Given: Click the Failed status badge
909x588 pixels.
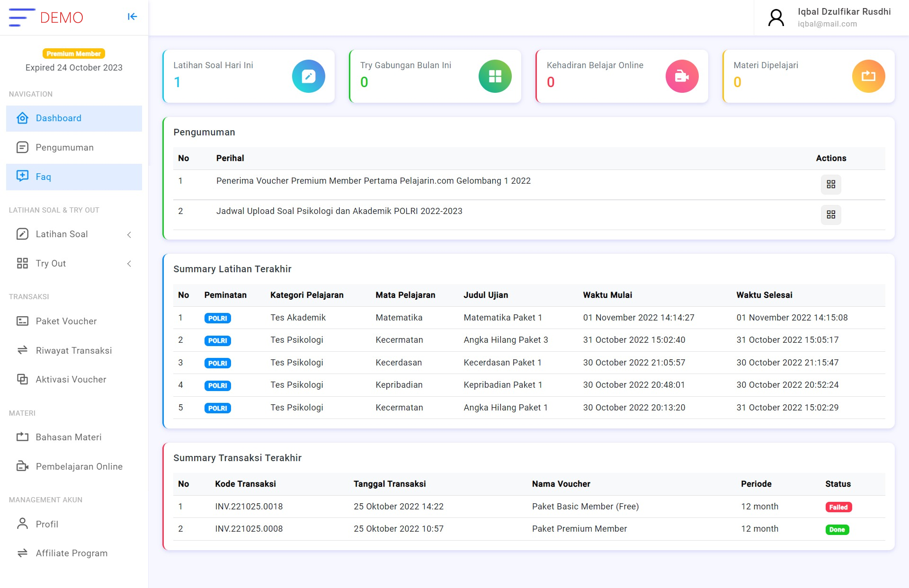Looking at the screenshot, I should pyautogui.click(x=838, y=507).
